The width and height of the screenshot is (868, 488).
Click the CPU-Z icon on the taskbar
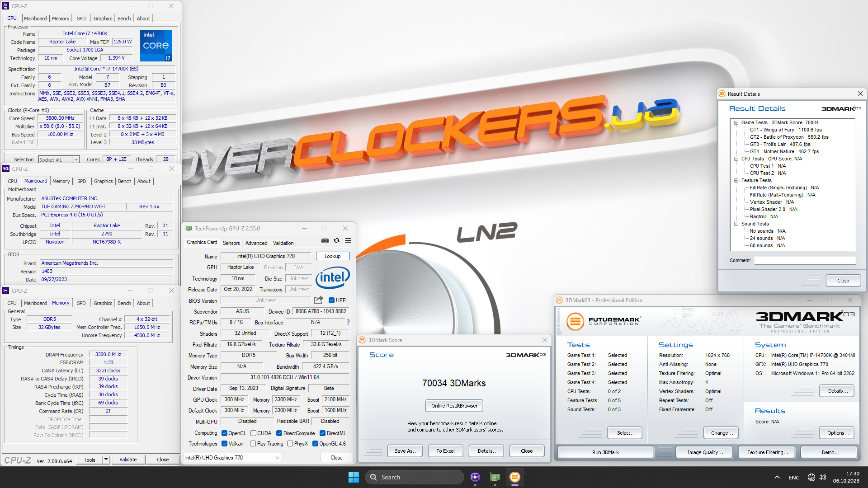(475, 477)
